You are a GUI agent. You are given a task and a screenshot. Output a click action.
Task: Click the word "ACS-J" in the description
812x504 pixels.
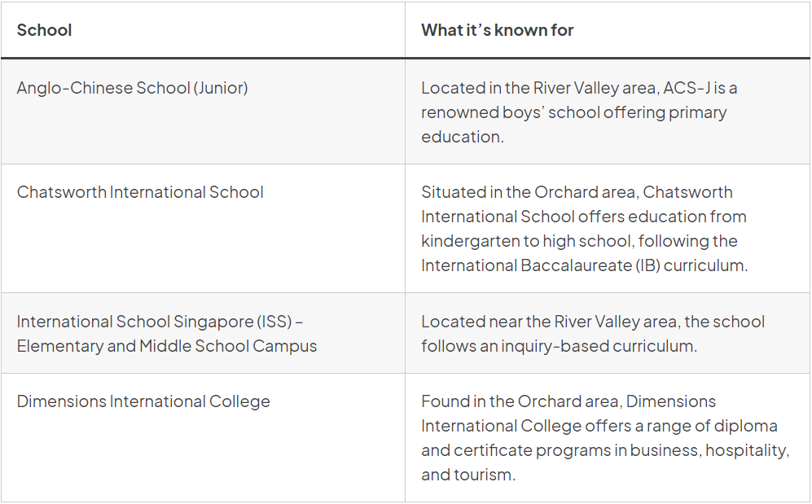pos(683,87)
